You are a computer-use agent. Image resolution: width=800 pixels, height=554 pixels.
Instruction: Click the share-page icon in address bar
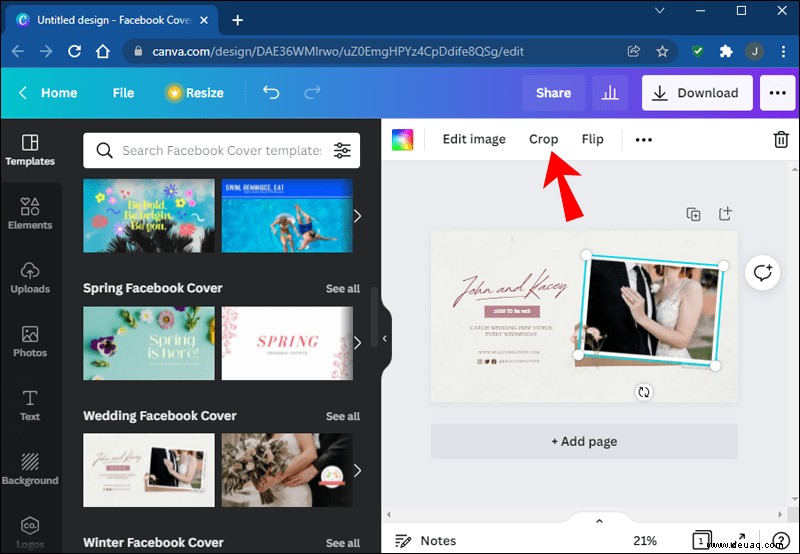point(634,51)
